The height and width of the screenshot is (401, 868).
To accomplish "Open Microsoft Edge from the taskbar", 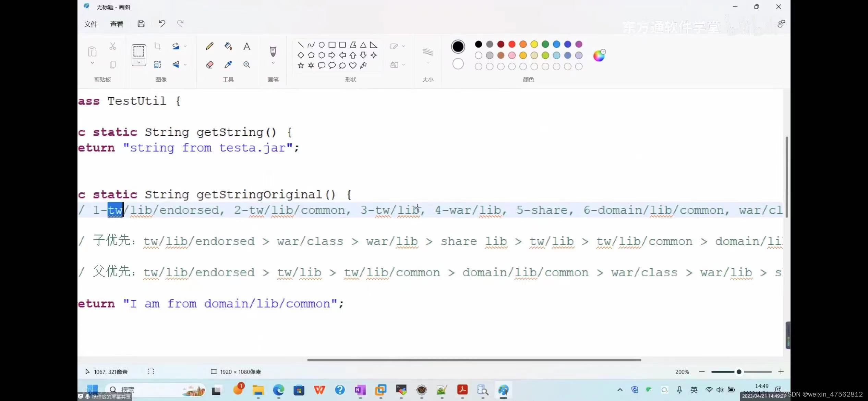I will tap(278, 390).
